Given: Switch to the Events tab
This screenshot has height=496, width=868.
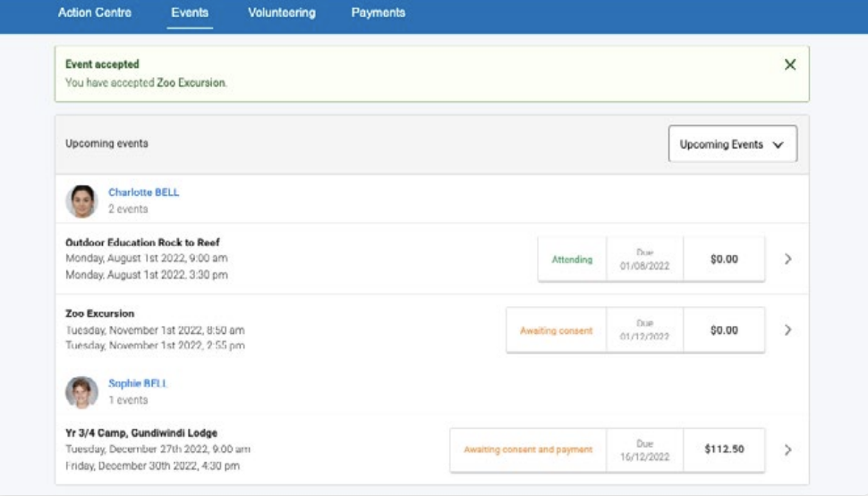Looking at the screenshot, I should pyautogui.click(x=190, y=13).
